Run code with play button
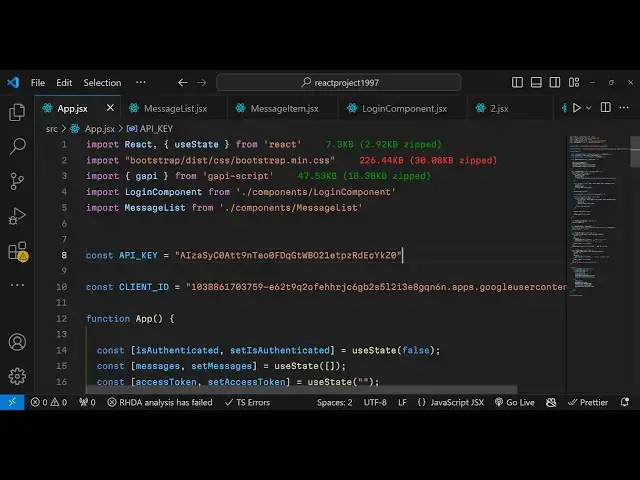 [577, 108]
